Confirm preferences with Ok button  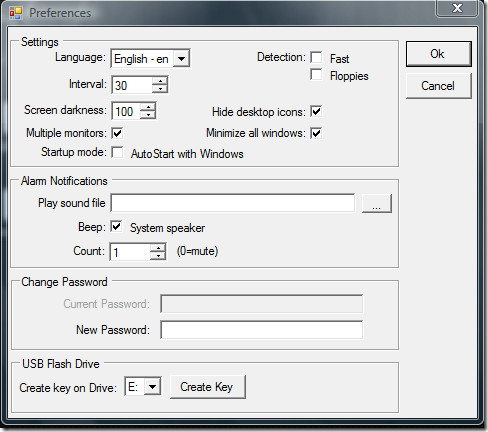tap(439, 54)
